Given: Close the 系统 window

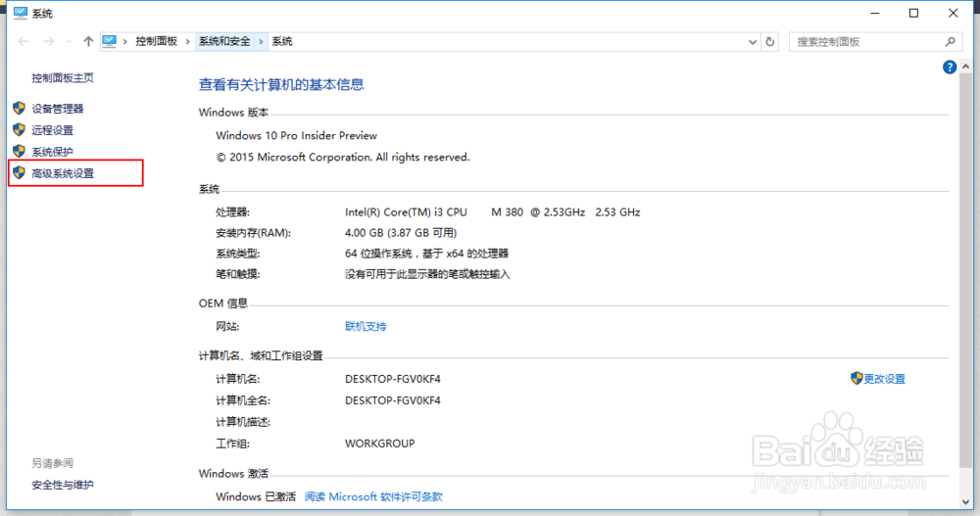Looking at the screenshot, I should coord(954,13).
